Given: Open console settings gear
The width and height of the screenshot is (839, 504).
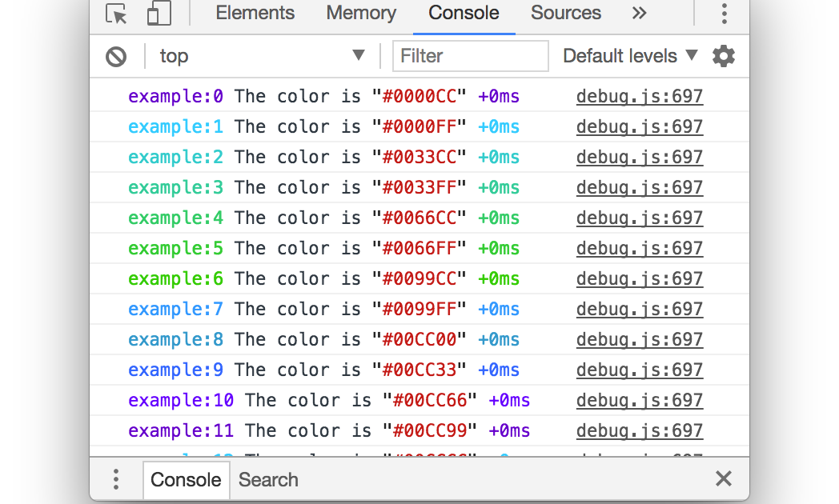Looking at the screenshot, I should pyautogui.click(x=723, y=56).
